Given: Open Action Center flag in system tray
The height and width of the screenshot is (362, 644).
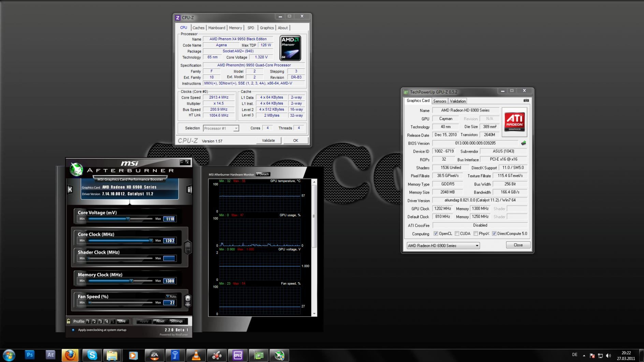Looking at the screenshot, I should 592,356.
